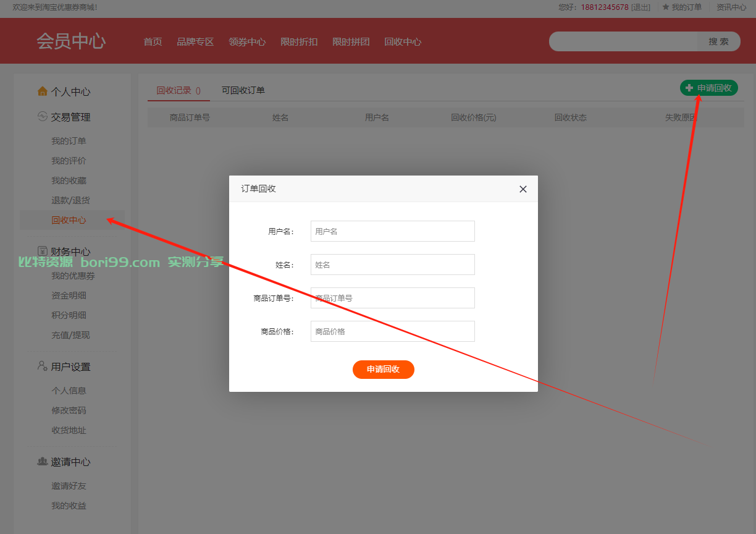This screenshot has width=756, height=534.
Task: Click the 财务中心 sidebar heading
Action: pyautogui.click(x=71, y=252)
